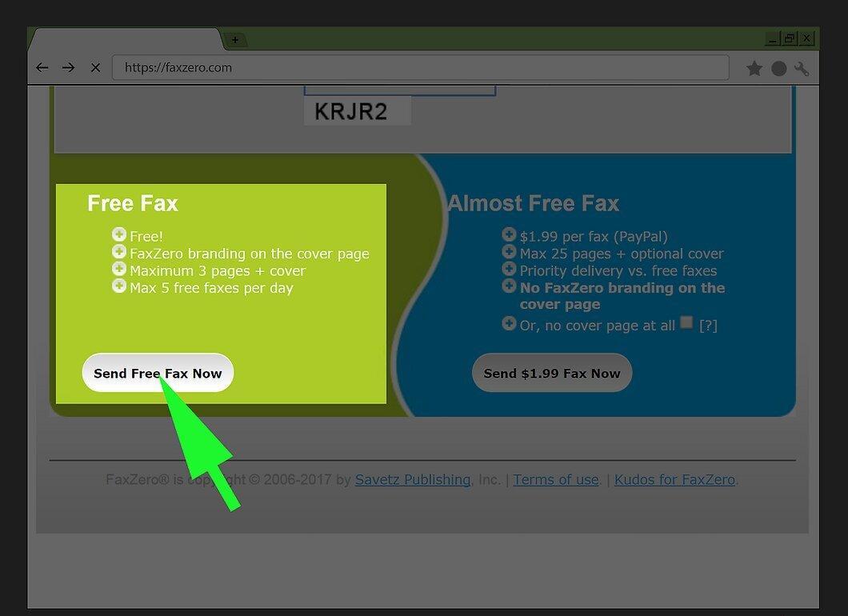Screen dimensions: 848x616
Task: Click the "Free Fax" heading
Action: (x=133, y=203)
